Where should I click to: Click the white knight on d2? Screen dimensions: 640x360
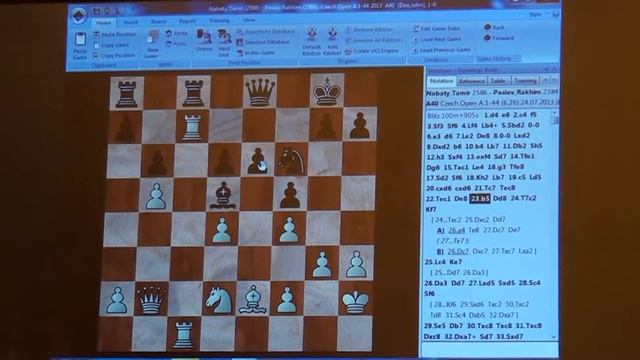(x=219, y=300)
